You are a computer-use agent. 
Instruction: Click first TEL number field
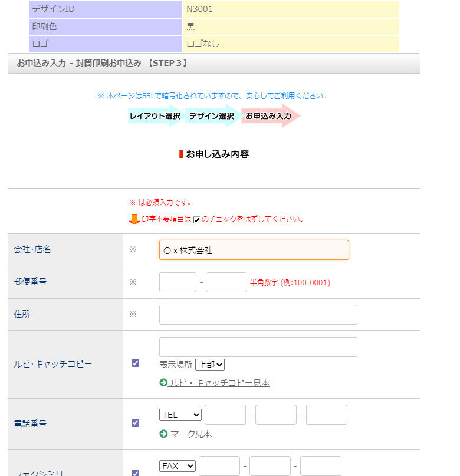[x=225, y=415]
